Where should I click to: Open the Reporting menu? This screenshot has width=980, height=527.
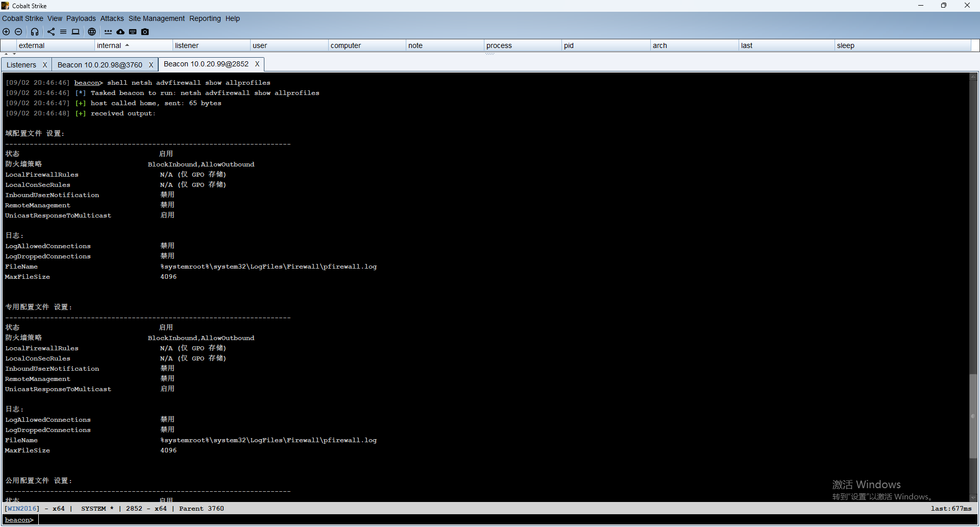click(205, 18)
